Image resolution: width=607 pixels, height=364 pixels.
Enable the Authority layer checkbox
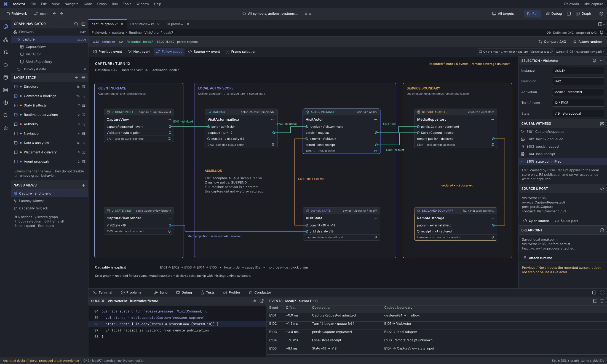(16, 124)
